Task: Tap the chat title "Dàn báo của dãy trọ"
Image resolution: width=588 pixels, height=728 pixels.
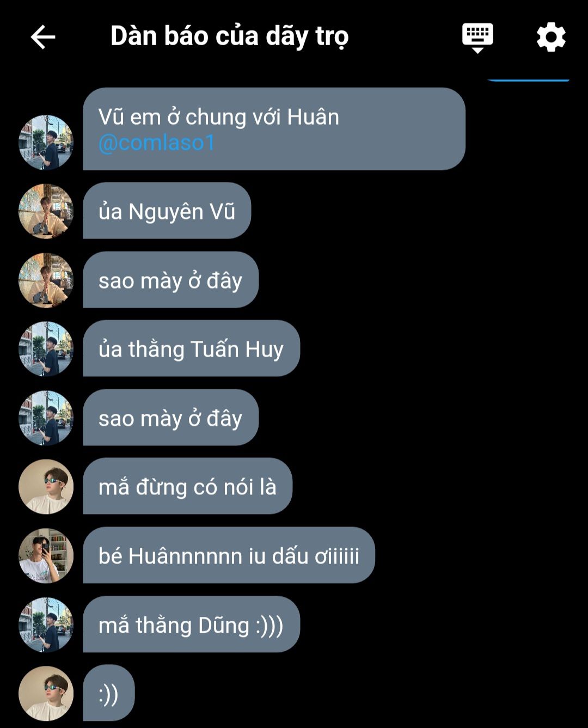Action: click(x=229, y=36)
